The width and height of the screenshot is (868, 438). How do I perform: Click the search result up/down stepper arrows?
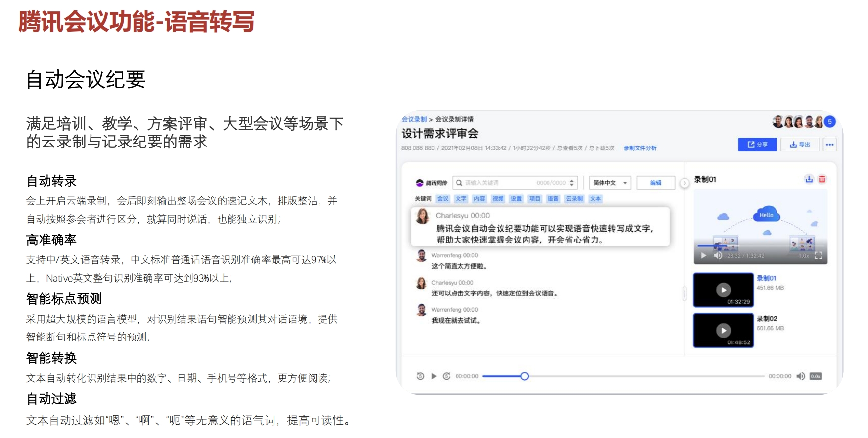pyautogui.click(x=572, y=183)
